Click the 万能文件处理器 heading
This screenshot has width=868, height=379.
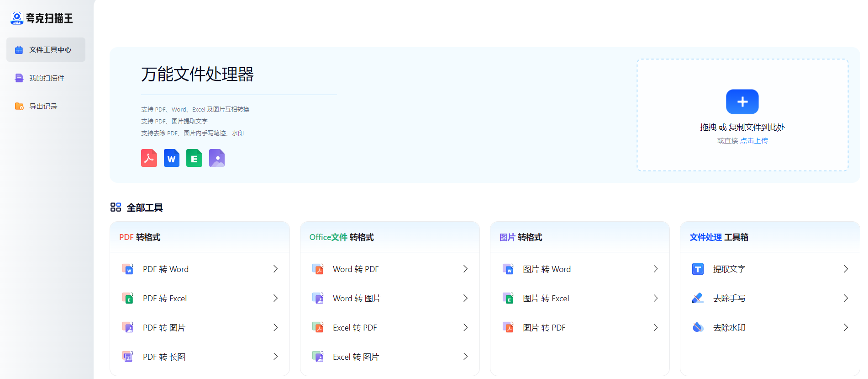(x=197, y=74)
